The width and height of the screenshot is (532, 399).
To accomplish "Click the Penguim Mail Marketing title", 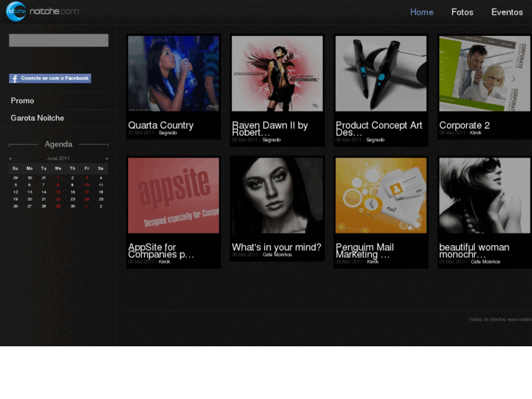I will [364, 250].
